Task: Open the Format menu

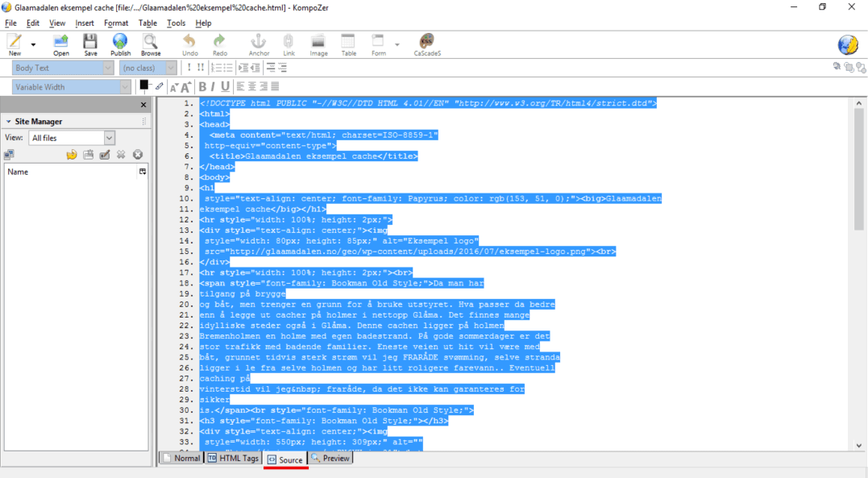Action: [116, 23]
